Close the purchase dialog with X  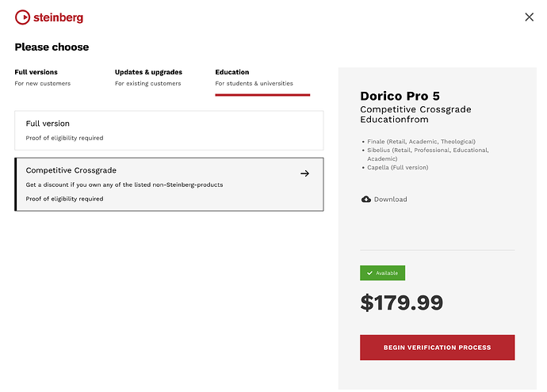click(x=530, y=17)
